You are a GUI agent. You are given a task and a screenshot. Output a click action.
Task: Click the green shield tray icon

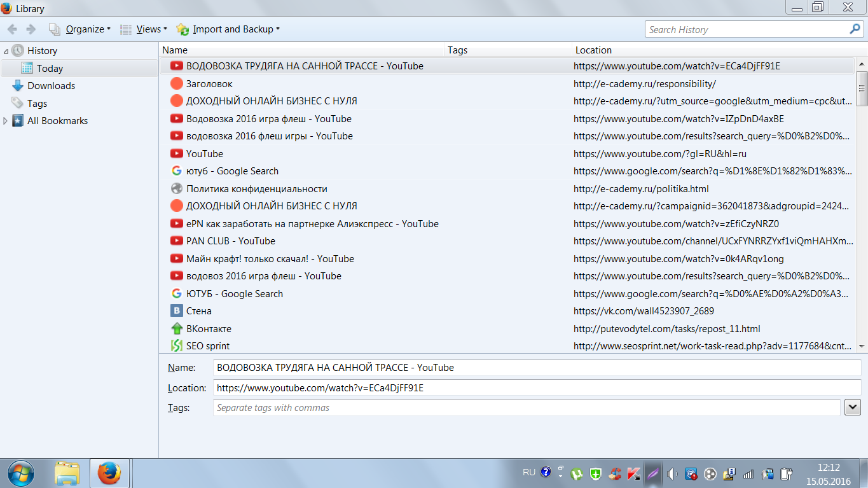point(596,473)
